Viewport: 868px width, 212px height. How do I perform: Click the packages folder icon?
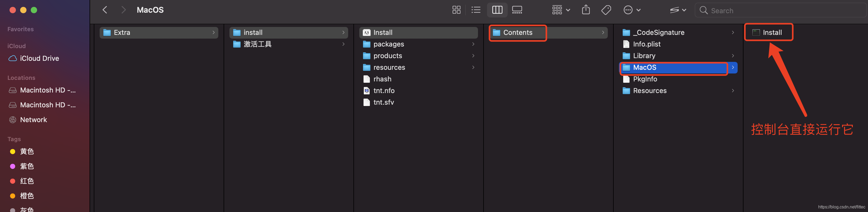coord(367,44)
